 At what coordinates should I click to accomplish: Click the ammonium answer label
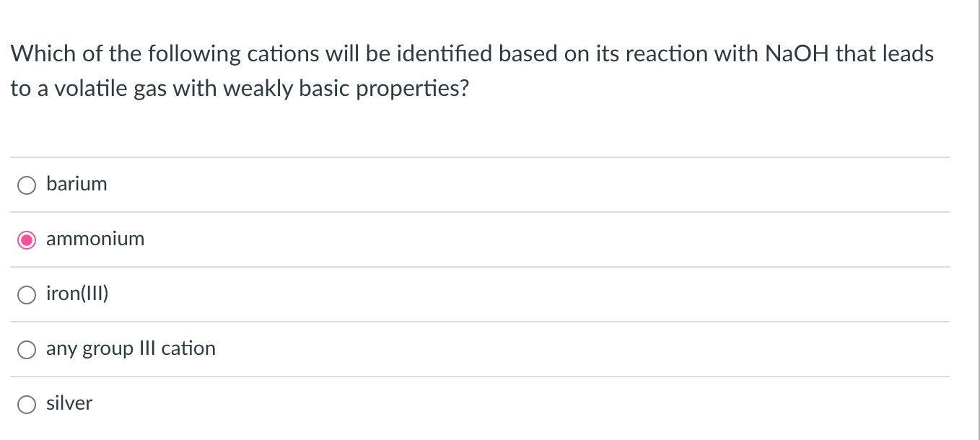95,239
